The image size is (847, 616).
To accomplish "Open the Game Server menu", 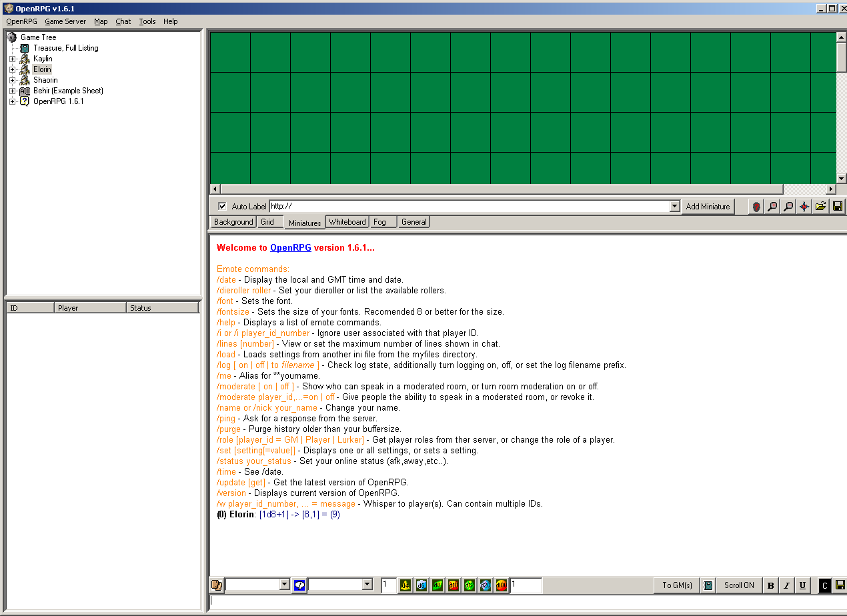I will pyautogui.click(x=65, y=21).
